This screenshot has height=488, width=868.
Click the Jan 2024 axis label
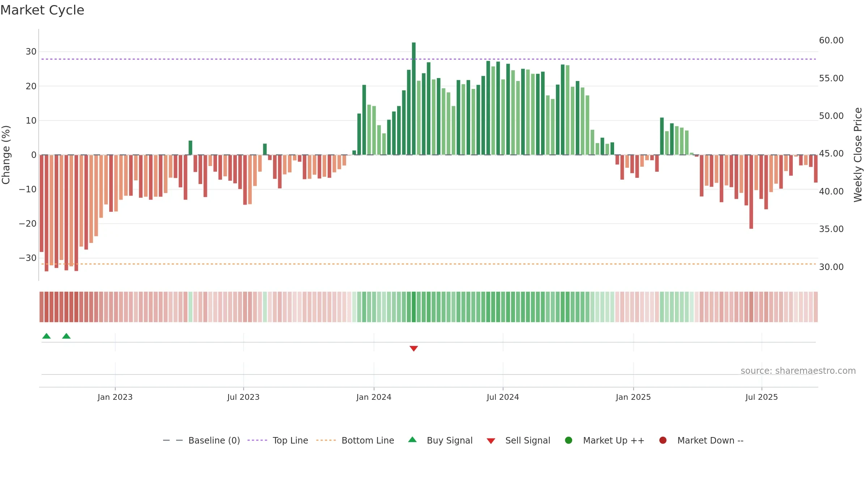[x=374, y=397]
